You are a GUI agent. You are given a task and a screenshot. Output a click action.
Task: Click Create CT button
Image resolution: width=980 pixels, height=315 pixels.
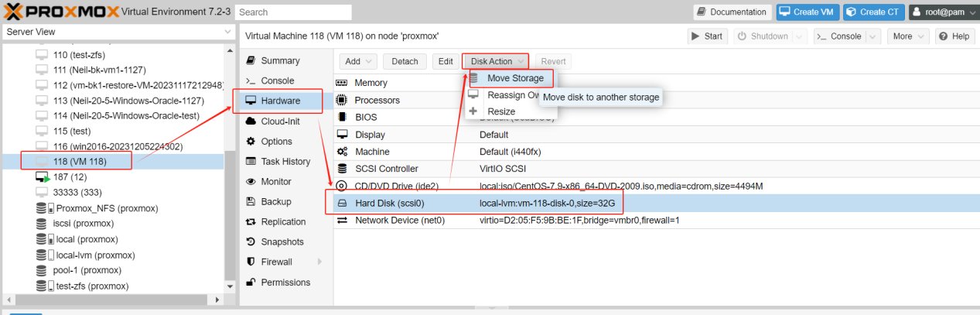click(x=872, y=12)
